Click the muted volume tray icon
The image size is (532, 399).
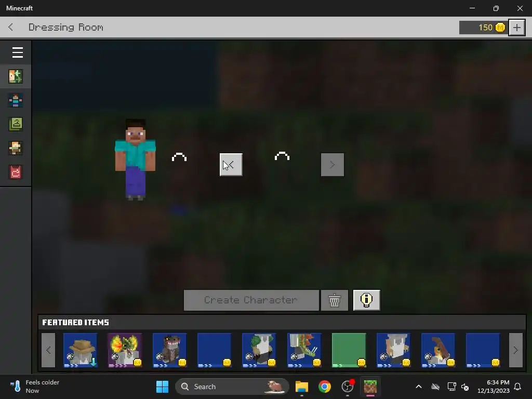[x=465, y=387]
